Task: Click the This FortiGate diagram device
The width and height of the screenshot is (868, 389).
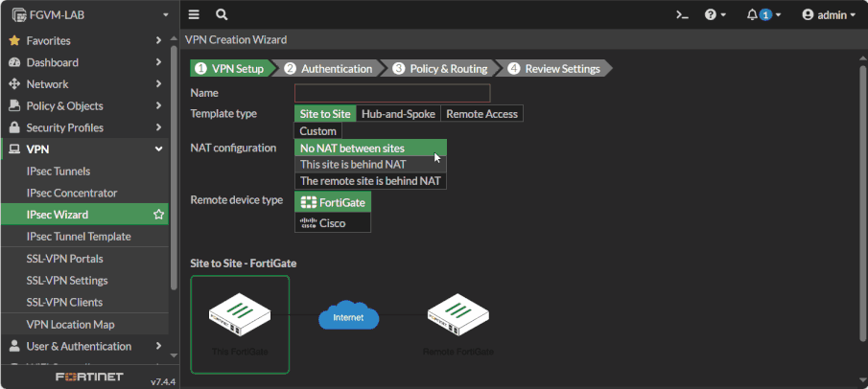Action: [x=240, y=324]
